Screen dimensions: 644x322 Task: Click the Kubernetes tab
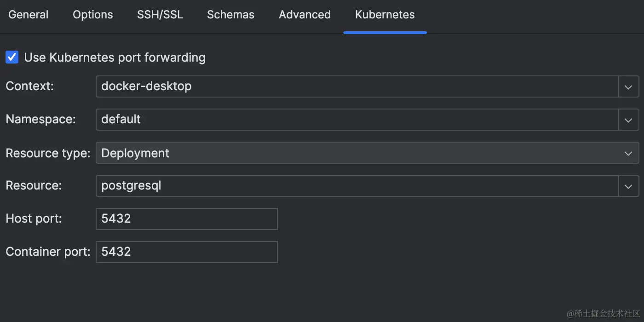click(x=385, y=15)
